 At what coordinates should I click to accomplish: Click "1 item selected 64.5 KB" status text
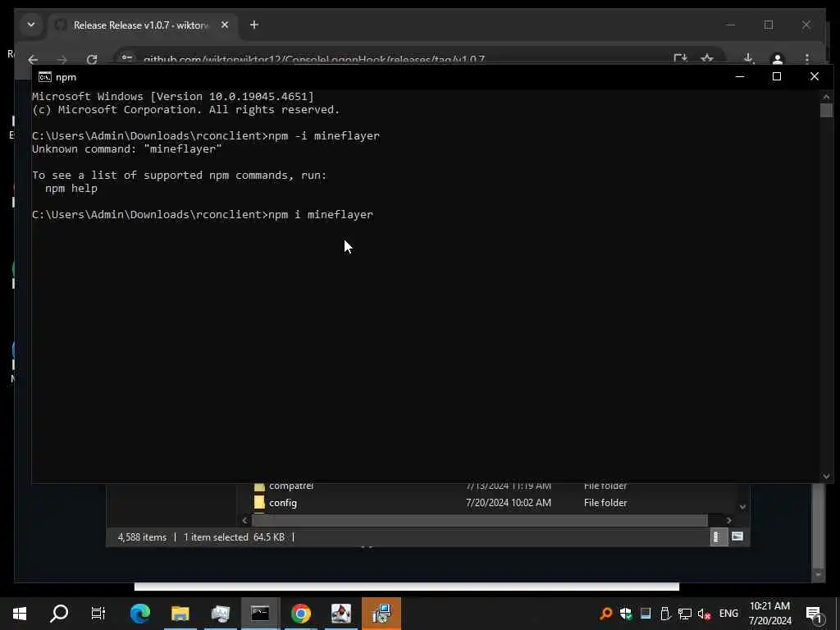pyautogui.click(x=234, y=536)
